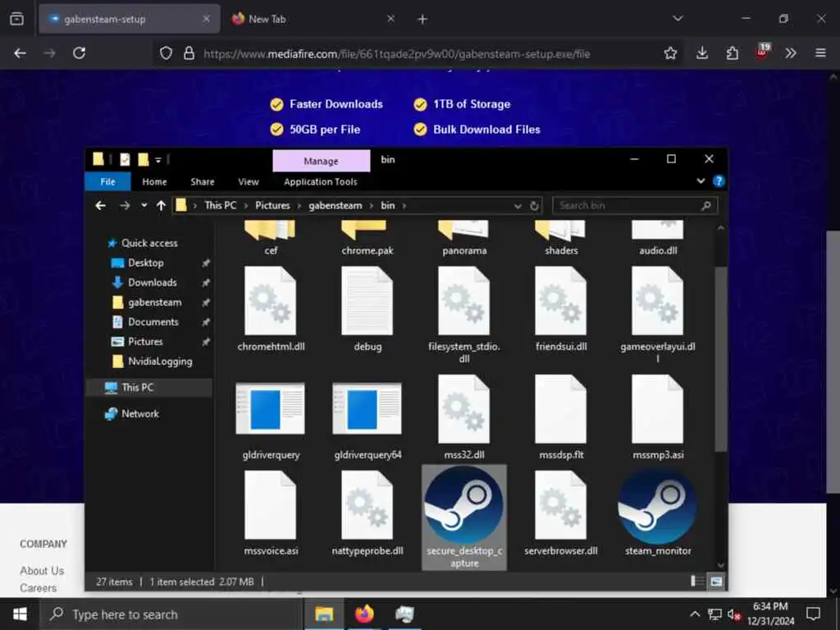This screenshot has width=840, height=630.
Task: Select Network in navigation pane
Action: click(x=139, y=413)
